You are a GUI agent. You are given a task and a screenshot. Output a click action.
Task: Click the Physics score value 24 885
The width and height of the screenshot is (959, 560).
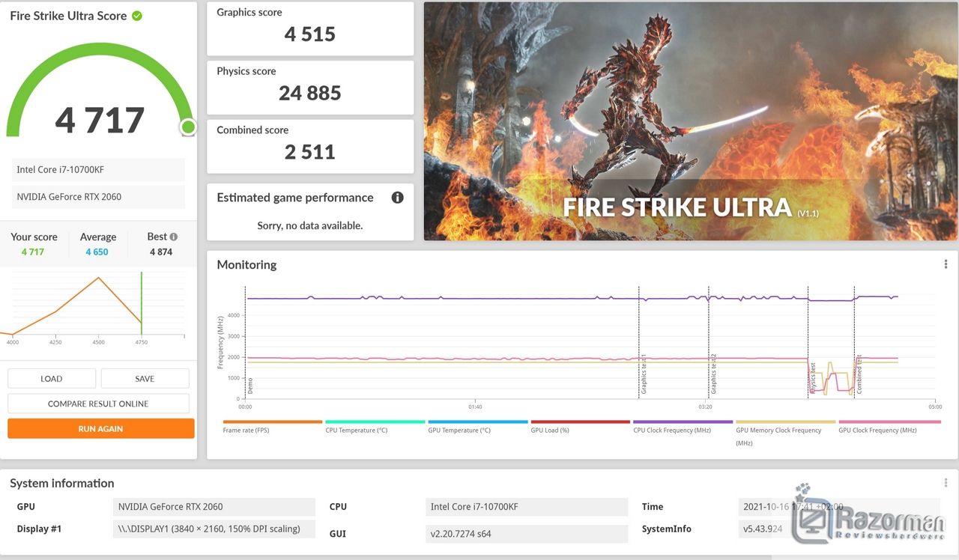tap(310, 93)
